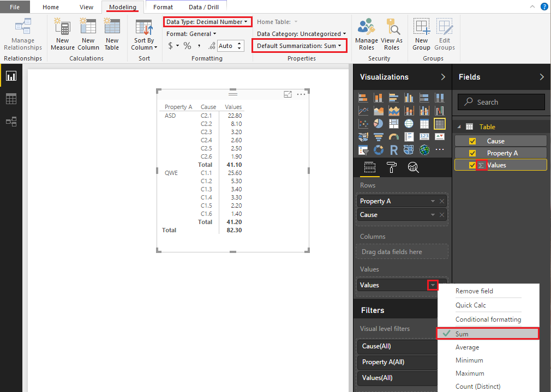Open more options on the matrix visual
This screenshot has width=551, height=392.
pyautogui.click(x=301, y=94)
